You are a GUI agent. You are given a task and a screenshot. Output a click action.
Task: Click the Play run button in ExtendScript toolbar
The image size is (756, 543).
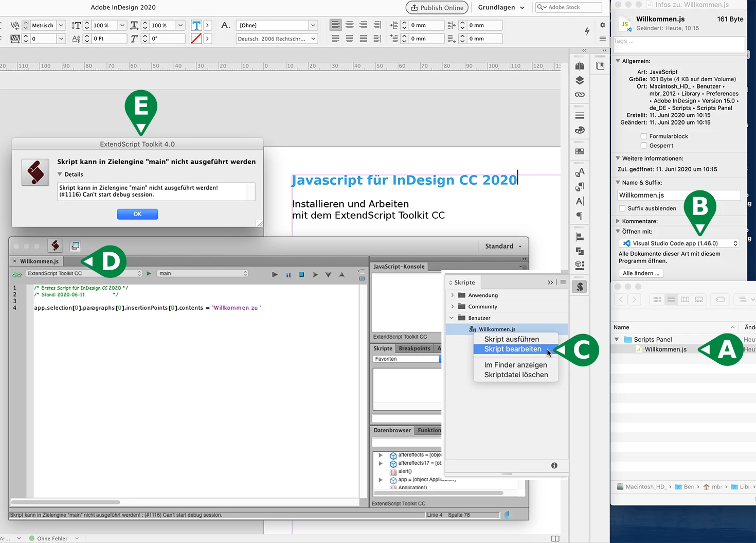(275, 274)
